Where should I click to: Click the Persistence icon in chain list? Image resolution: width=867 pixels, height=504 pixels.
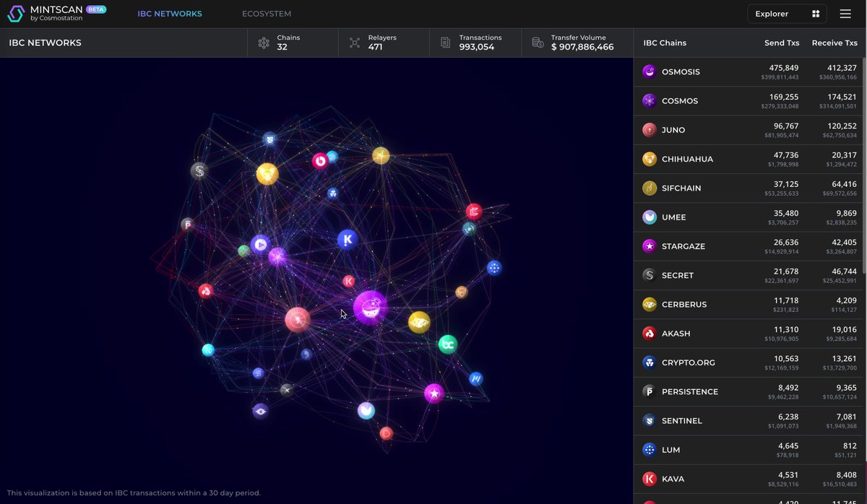point(649,391)
